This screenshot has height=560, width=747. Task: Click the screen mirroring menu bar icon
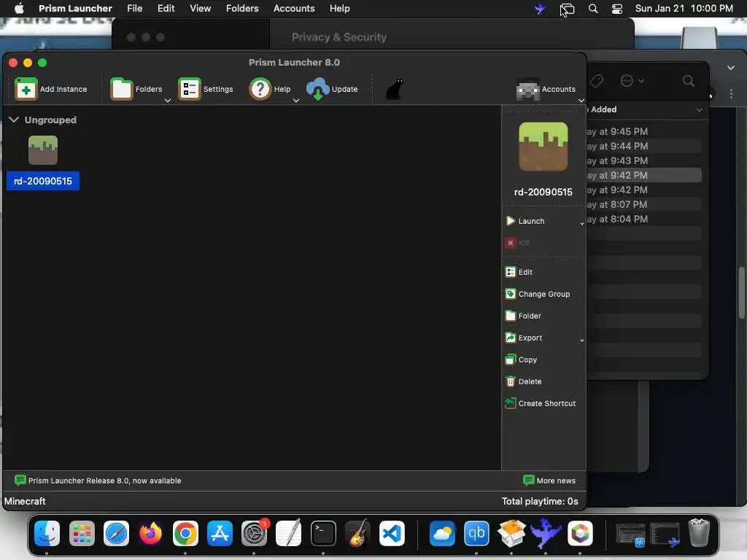coord(568,9)
